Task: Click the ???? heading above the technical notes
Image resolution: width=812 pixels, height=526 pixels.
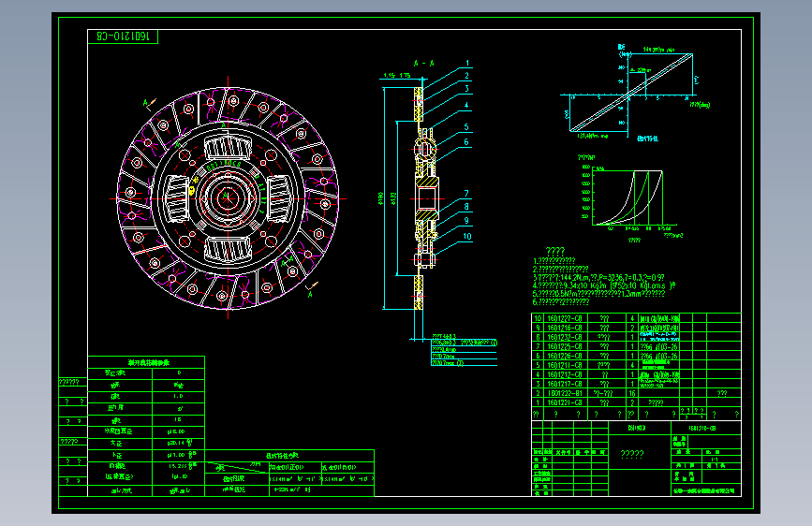Action: pos(554,251)
